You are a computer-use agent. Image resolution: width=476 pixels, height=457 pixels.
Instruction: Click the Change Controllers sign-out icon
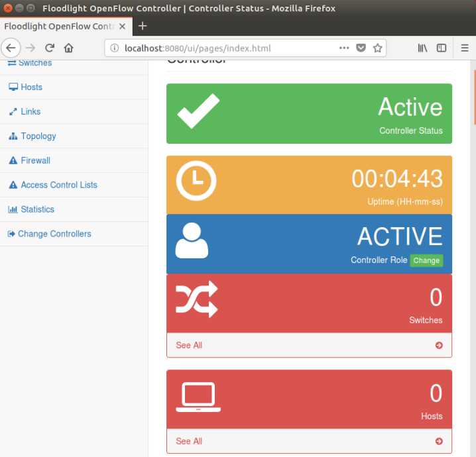coord(11,234)
